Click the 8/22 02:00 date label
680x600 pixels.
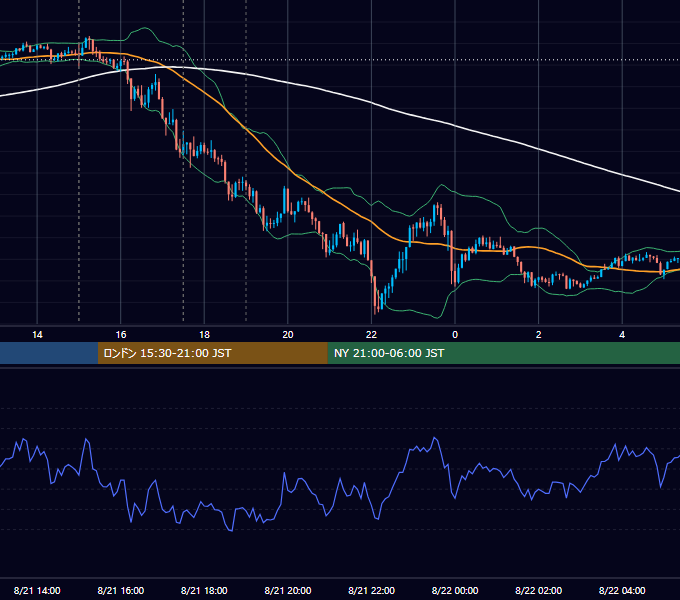tap(539, 590)
